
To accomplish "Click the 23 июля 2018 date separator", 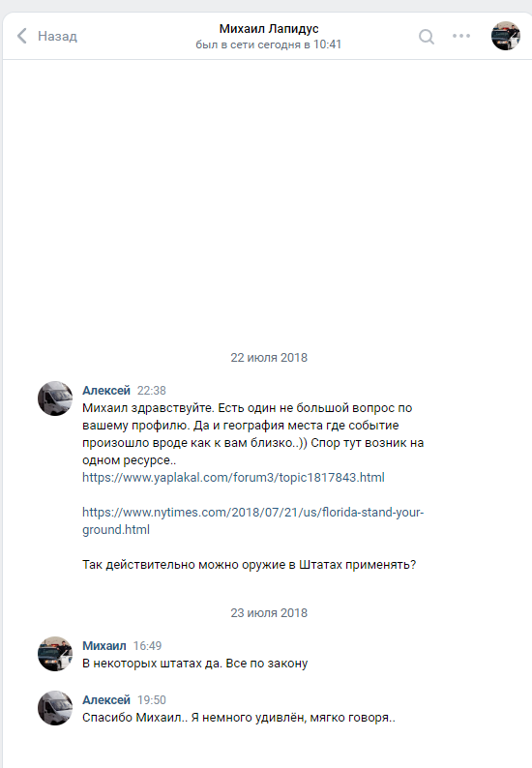I will pyautogui.click(x=269, y=612).
